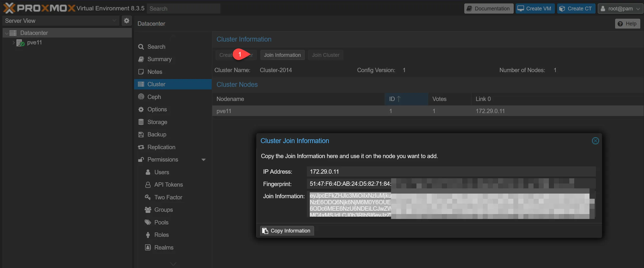Click the Backup floppy disk icon
Screen dimensions: 644x268
click(141, 134)
